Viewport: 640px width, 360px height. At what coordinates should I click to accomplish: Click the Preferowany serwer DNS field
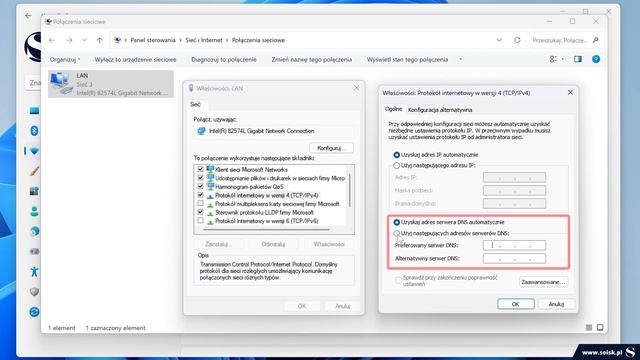[x=514, y=245]
